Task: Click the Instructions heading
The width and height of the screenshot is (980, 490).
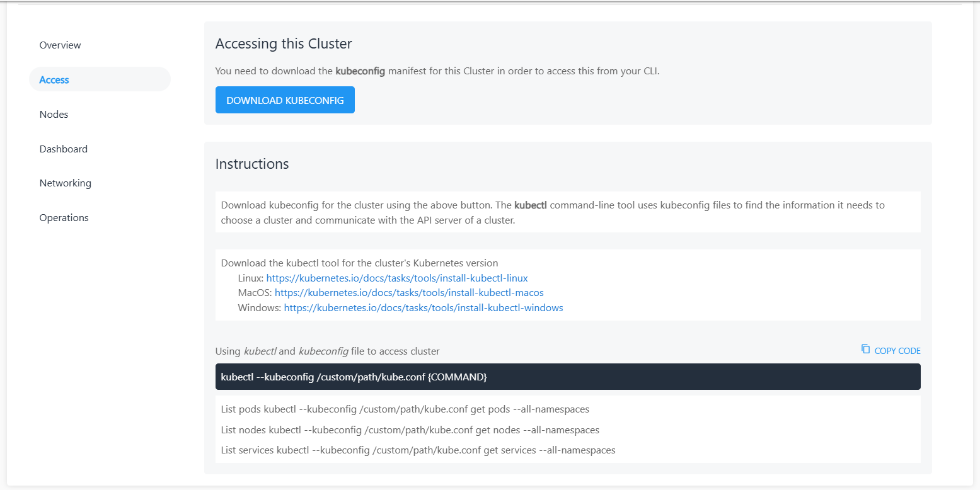Action: tap(252, 164)
